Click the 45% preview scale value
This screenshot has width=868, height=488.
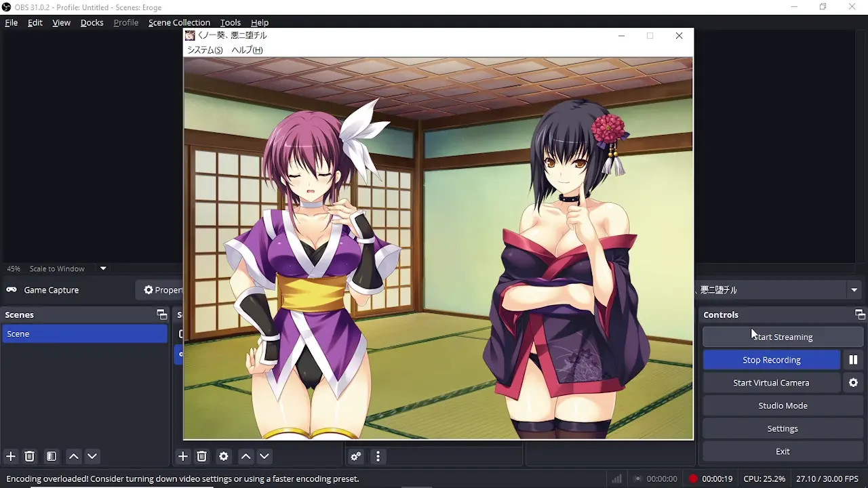tap(14, 268)
